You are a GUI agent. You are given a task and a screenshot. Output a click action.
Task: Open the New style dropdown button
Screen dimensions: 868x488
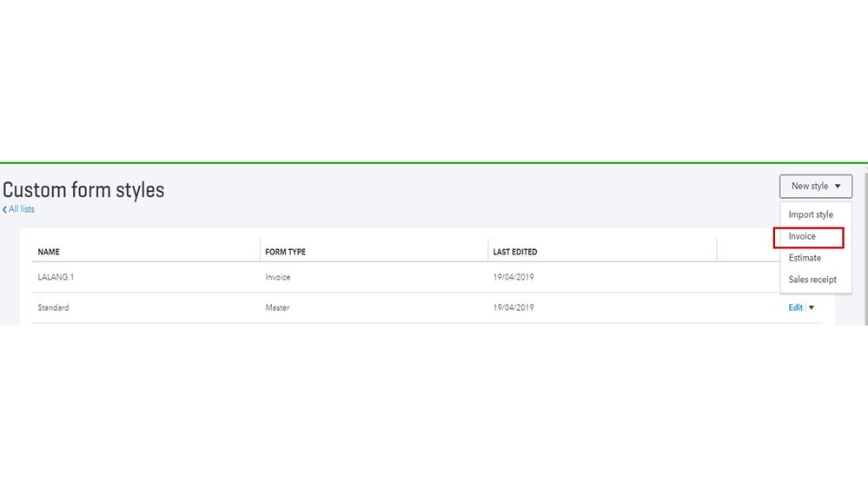click(815, 186)
